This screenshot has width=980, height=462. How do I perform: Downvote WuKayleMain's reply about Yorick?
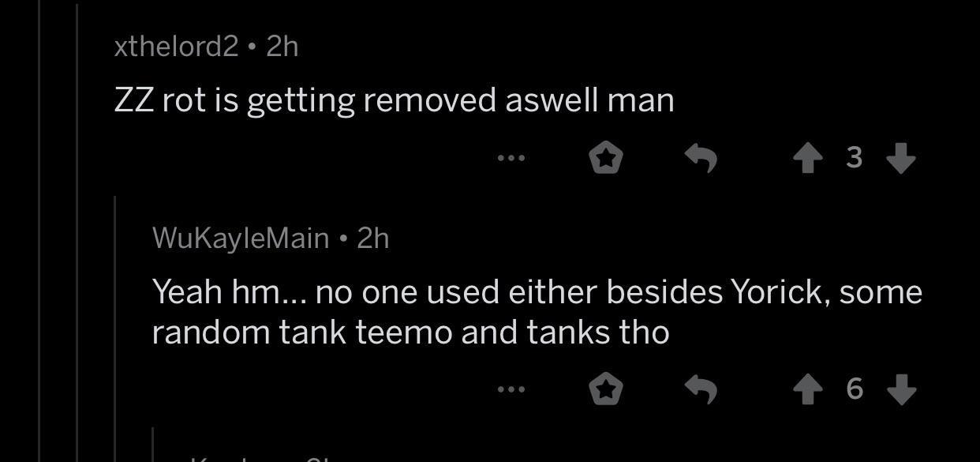[901, 389]
